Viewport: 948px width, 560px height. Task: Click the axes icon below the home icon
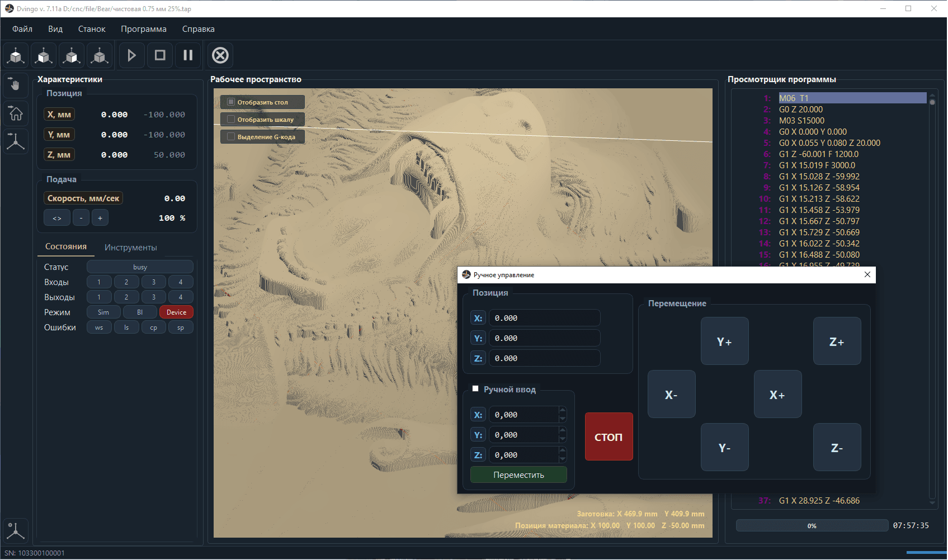16,141
